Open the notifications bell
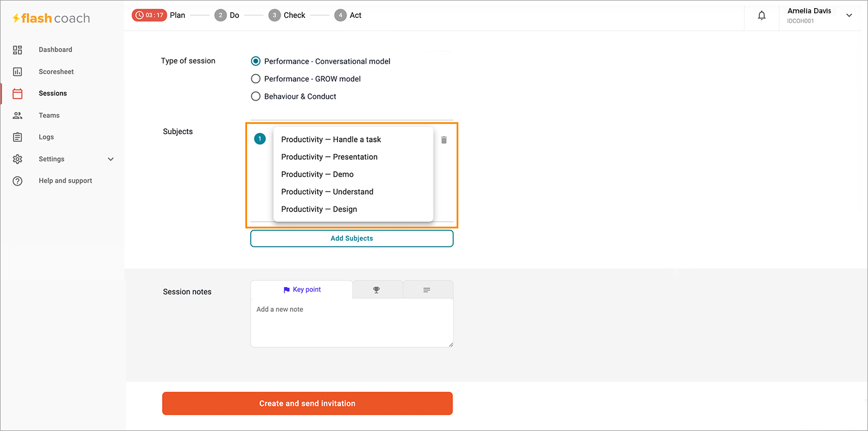The height and width of the screenshot is (431, 868). [x=762, y=16]
